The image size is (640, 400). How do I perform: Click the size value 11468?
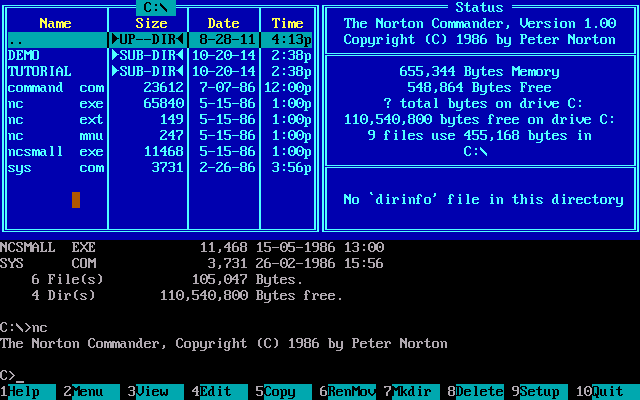[164, 151]
